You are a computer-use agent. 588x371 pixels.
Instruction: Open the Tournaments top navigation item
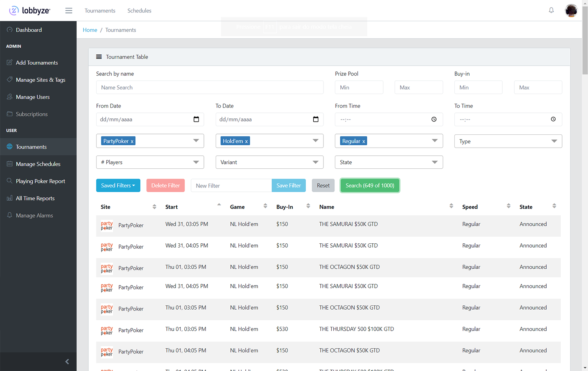tap(100, 11)
